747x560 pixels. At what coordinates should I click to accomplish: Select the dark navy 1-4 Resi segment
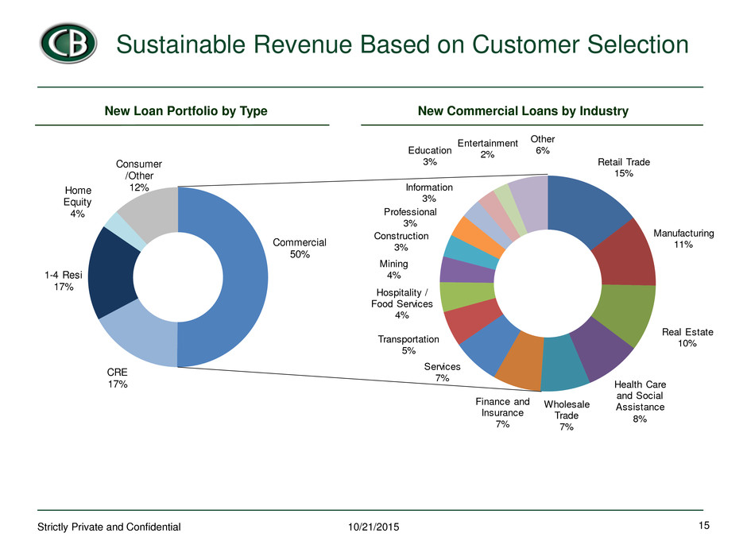click(111, 273)
